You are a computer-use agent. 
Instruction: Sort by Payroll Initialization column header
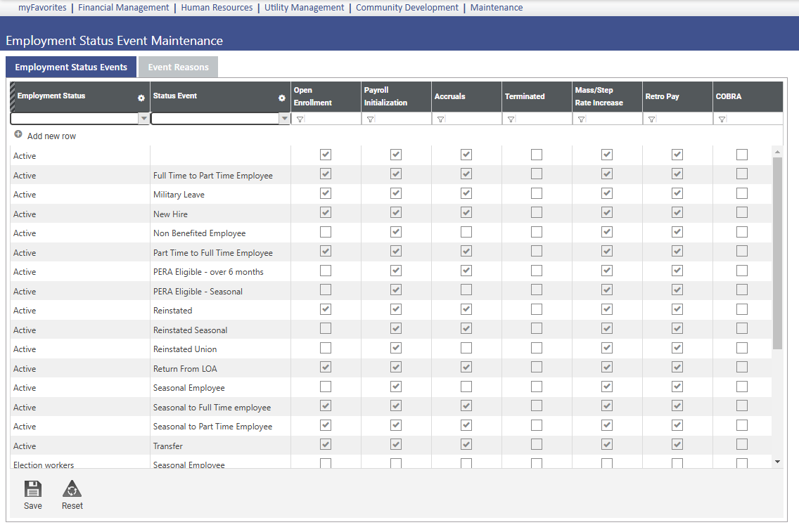point(385,96)
